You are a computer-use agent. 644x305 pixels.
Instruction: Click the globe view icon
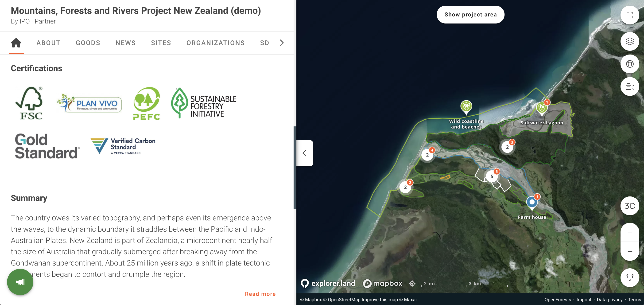(x=629, y=64)
